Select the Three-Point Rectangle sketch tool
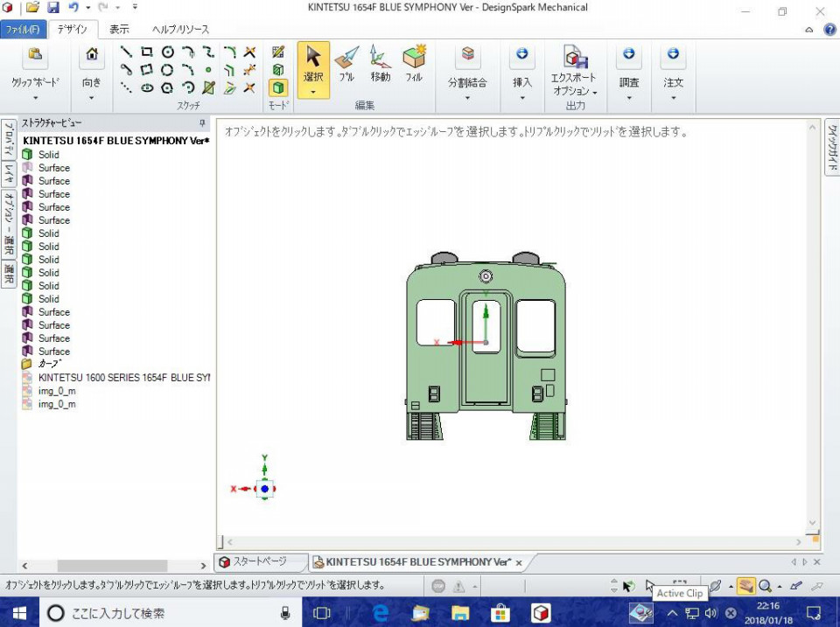Image resolution: width=840 pixels, height=627 pixels. point(146,70)
